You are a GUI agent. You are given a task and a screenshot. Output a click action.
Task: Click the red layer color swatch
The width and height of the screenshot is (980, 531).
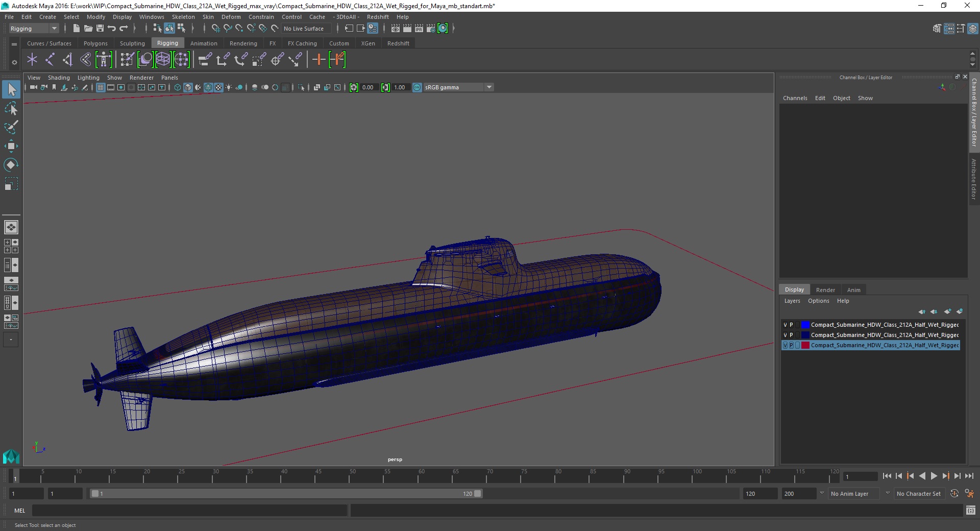coord(805,345)
